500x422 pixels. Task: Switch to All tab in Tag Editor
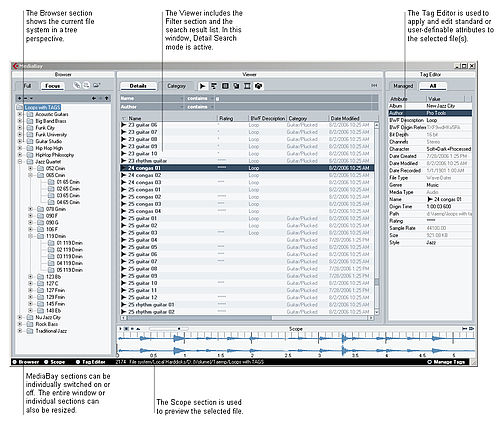coord(433,86)
